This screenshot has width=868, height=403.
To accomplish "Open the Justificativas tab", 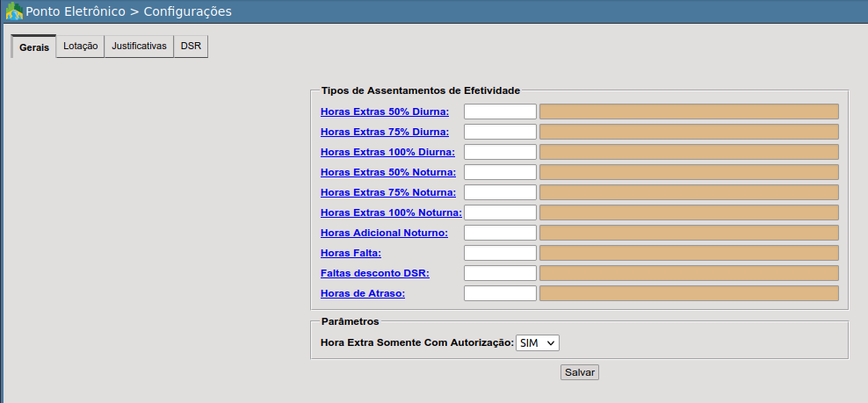I will [x=139, y=47].
